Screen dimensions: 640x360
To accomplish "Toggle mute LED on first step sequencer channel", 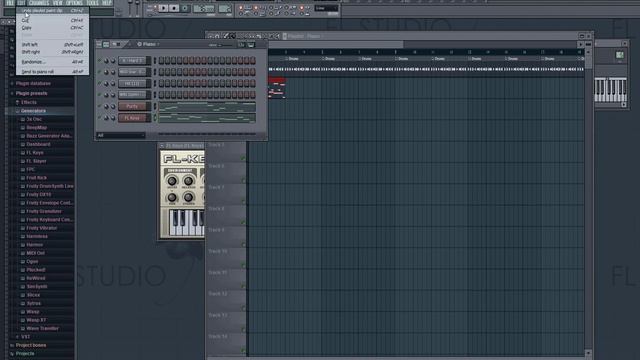I will click(99, 60).
